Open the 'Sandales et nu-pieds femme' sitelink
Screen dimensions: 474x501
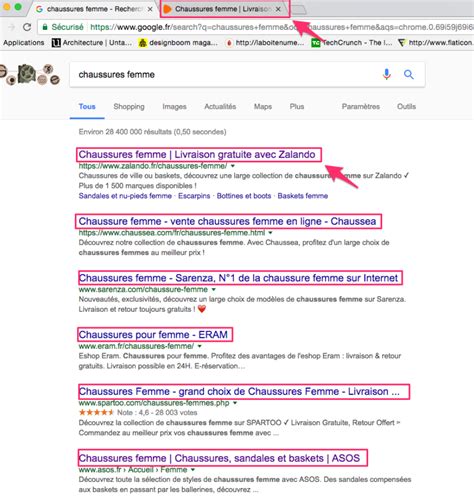pyautogui.click(x=125, y=196)
